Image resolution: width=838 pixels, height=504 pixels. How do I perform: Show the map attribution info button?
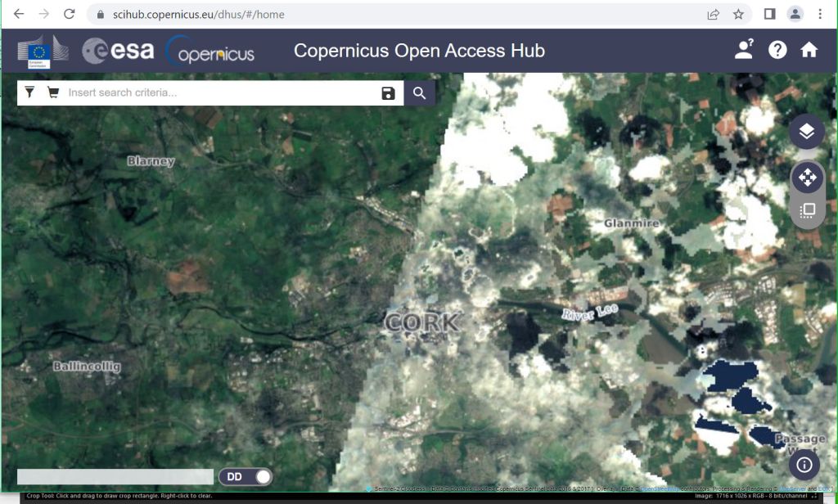pos(804,465)
